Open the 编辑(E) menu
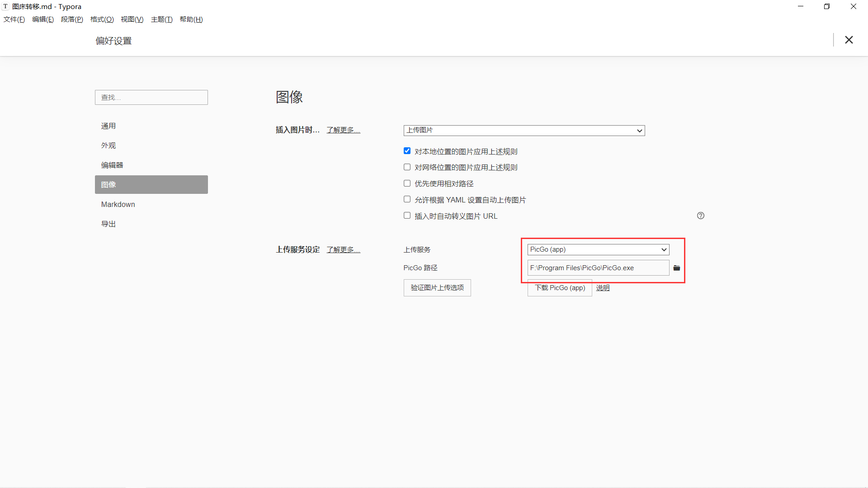Image resolution: width=868 pixels, height=488 pixels. click(x=43, y=19)
